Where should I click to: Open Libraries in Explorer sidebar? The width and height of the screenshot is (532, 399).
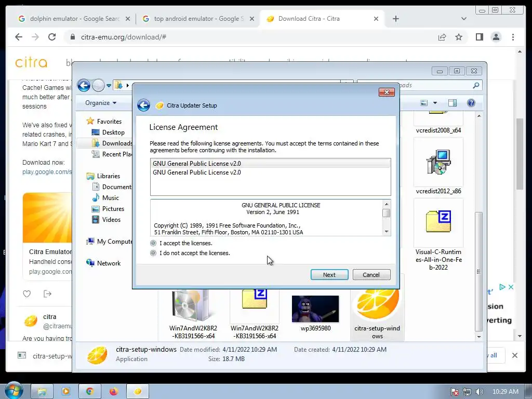tap(104, 176)
